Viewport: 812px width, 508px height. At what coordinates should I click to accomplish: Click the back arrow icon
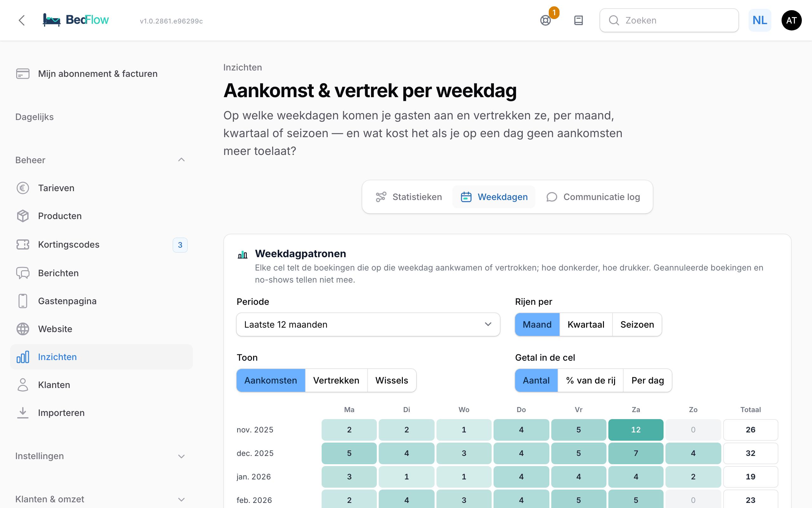(x=22, y=20)
